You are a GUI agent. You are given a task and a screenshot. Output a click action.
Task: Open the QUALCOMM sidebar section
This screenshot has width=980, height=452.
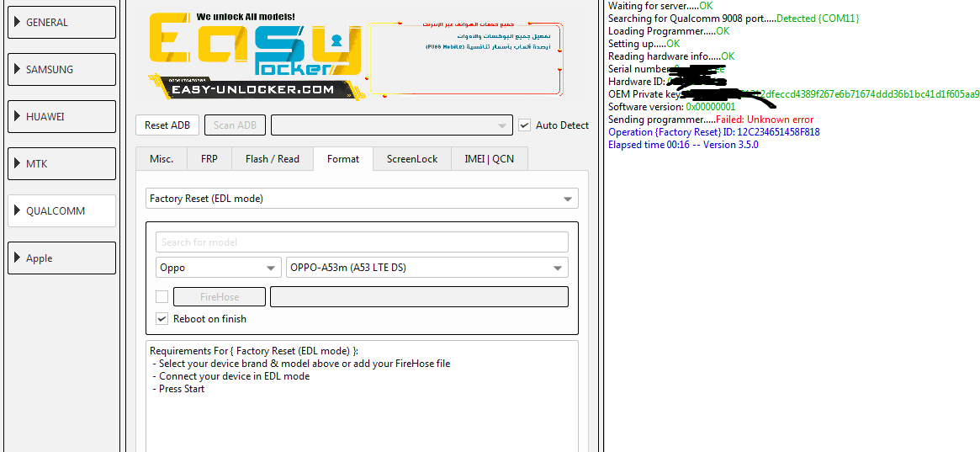[x=61, y=210]
